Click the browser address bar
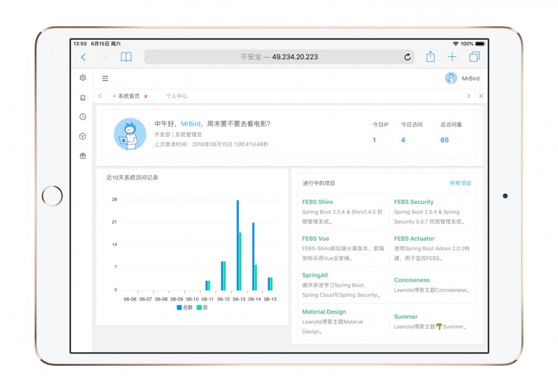The height and width of the screenshot is (392, 558). [278, 56]
